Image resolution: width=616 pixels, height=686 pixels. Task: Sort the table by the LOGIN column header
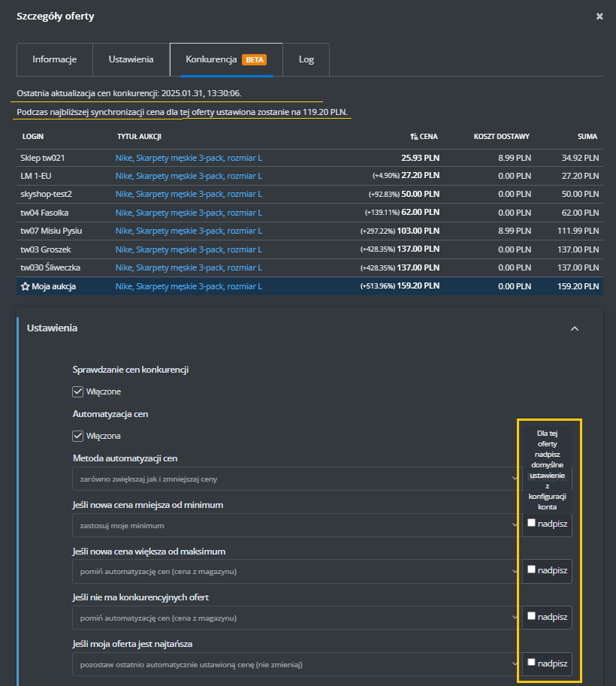click(33, 137)
